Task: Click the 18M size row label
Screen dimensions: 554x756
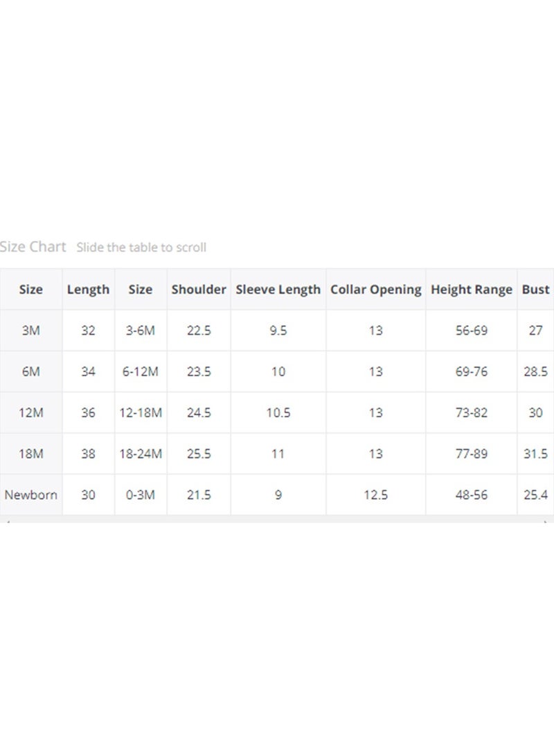Action: pos(31,453)
